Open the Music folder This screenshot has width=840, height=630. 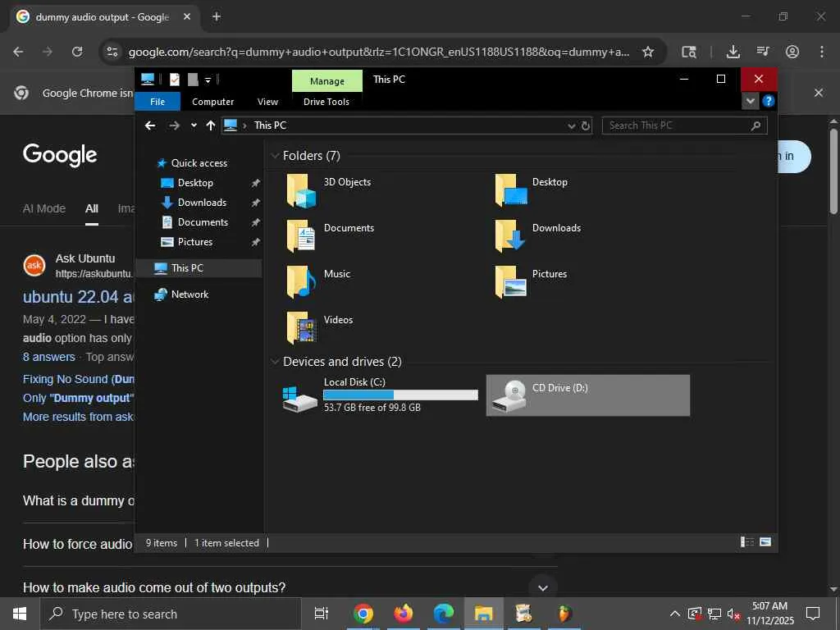click(x=318, y=282)
